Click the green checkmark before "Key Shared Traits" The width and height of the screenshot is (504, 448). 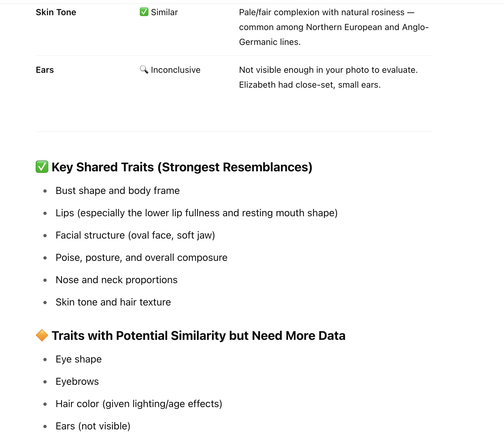click(42, 167)
